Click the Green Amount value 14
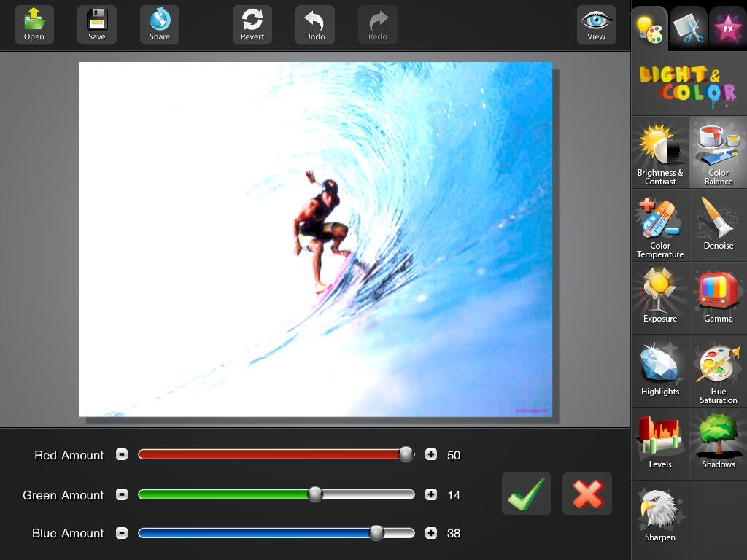Screen dimensions: 747x560 pos(454,495)
